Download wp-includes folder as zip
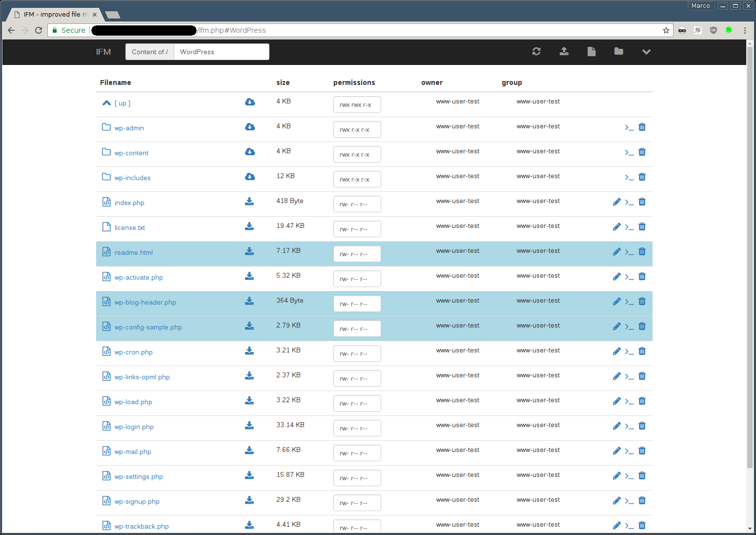This screenshot has width=756, height=535. click(x=250, y=177)
